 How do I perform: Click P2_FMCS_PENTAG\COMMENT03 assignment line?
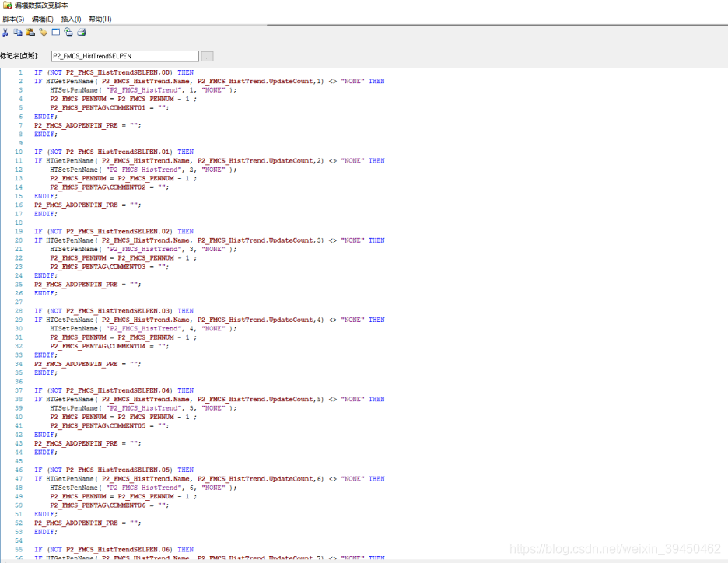[110, 267]
